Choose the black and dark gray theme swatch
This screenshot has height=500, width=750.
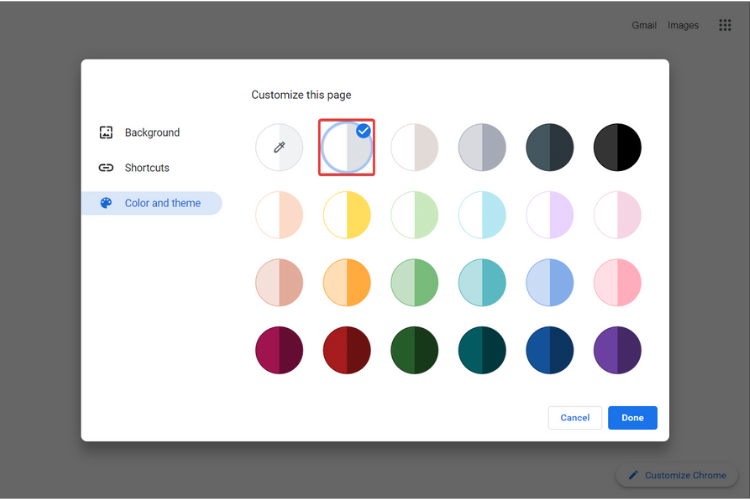click(x=617, y=148)
